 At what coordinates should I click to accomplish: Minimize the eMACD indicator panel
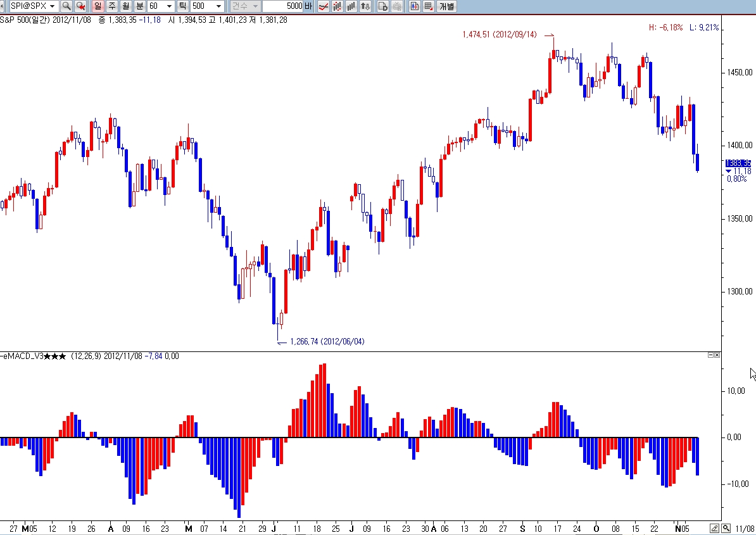click(710, 356)
